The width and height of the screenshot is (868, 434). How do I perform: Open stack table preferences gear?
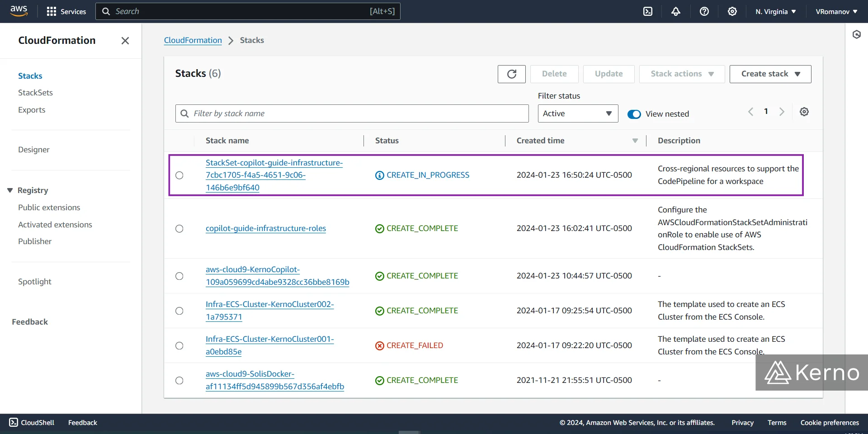coord(804,112)
